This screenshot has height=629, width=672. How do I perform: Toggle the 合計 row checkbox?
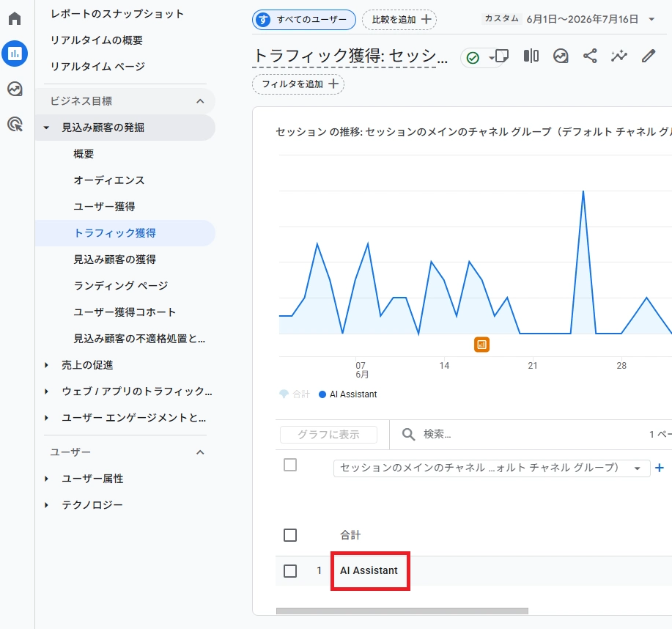click(x=290, y=535)
